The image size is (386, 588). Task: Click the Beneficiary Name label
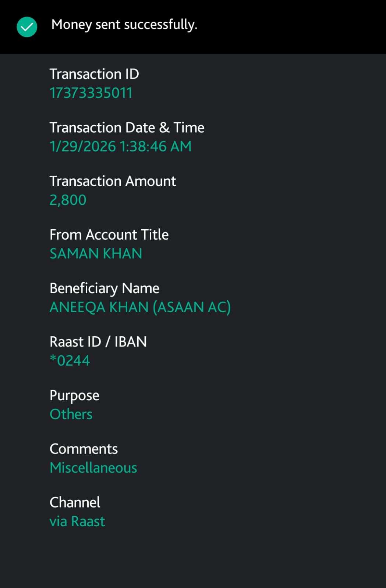[x=105, y=288]
